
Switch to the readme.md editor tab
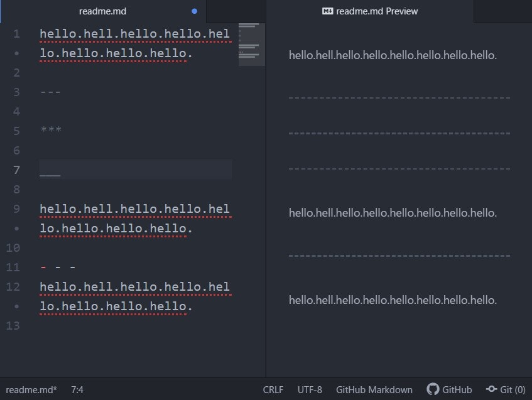pyautogui.click(x=103, y=11)
